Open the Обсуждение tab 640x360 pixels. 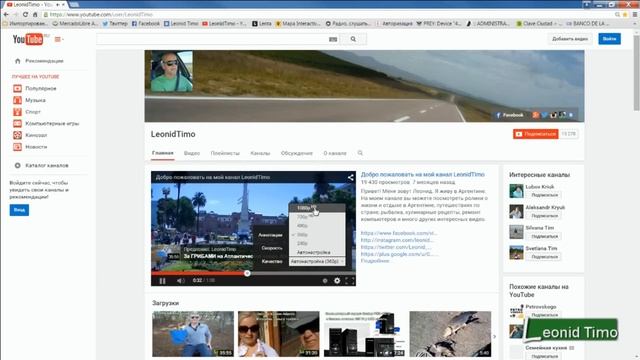coord(297,153)
